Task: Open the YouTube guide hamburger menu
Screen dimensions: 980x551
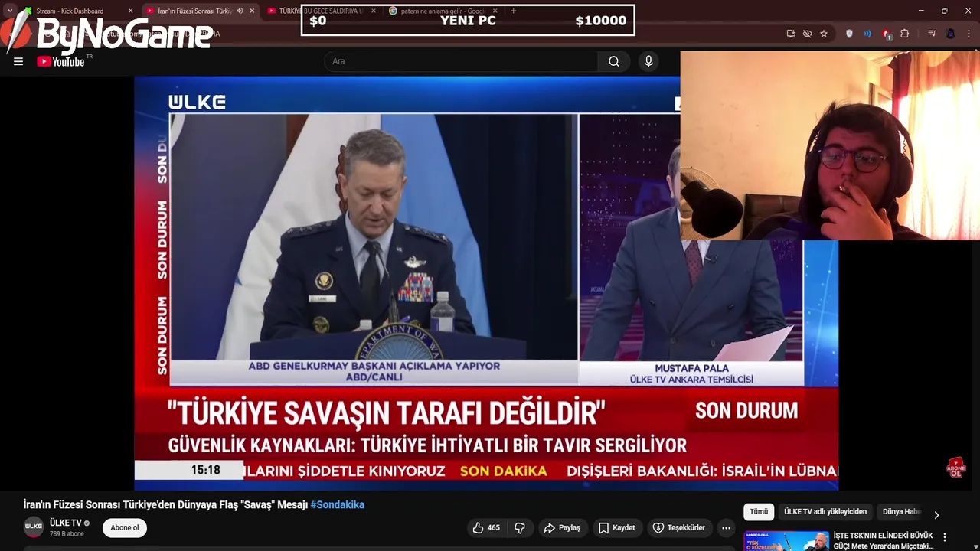Action: click(18, 61)
